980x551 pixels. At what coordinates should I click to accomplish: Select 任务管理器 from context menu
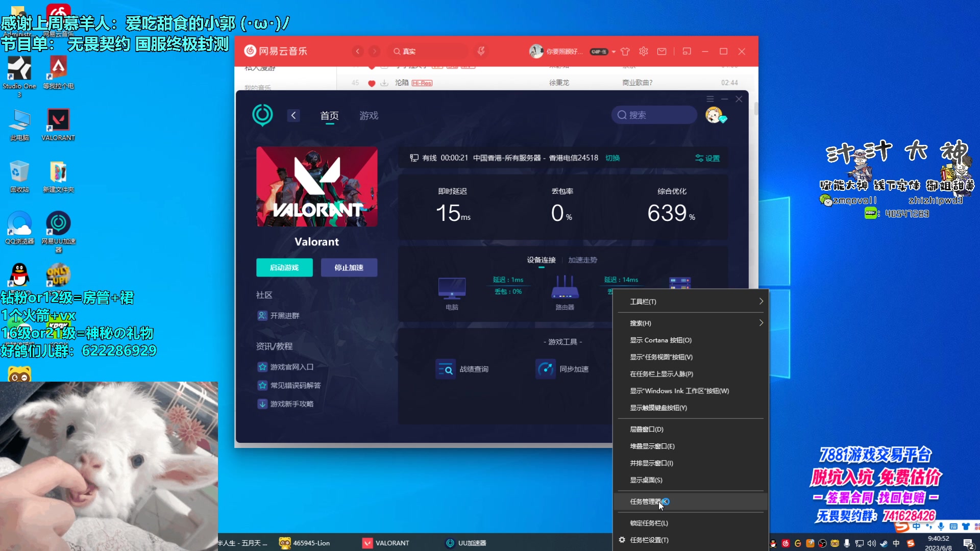click(691, 502)
